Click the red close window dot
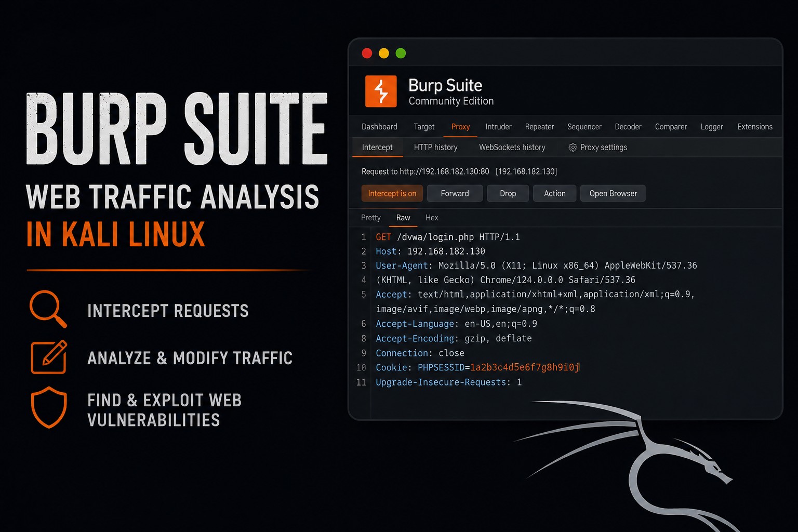 (367, 53)
